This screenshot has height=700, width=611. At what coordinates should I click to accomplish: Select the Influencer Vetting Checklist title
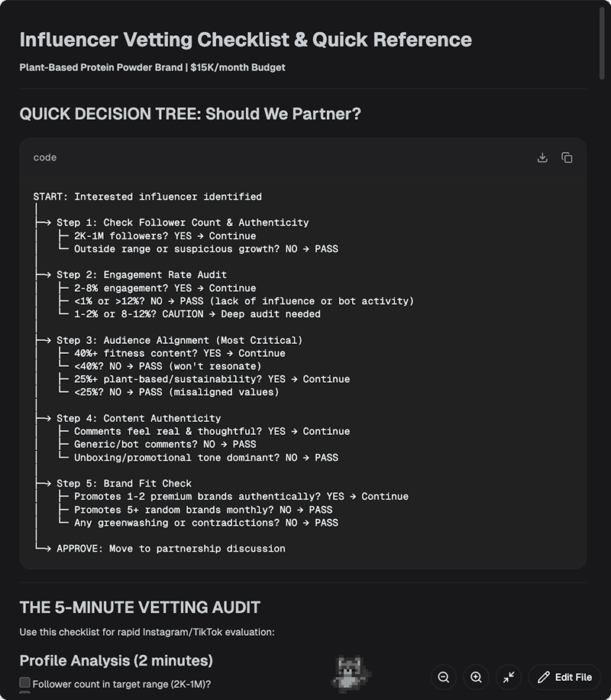point(245,40)
